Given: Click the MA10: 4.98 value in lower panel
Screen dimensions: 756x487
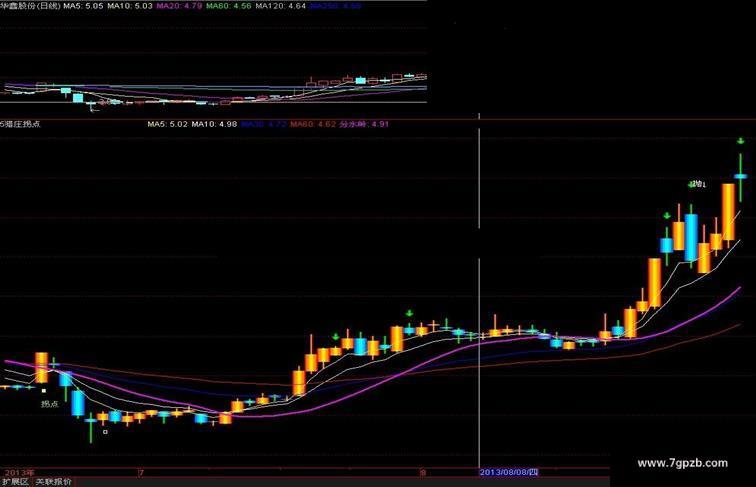Looking at the screenshot, I should (214, 124).
